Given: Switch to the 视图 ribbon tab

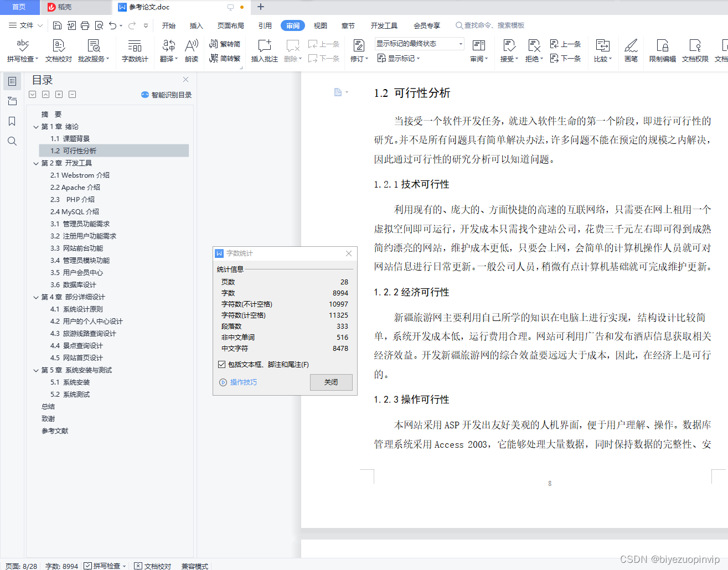Looking at the screenshot, I should (321, 25).
